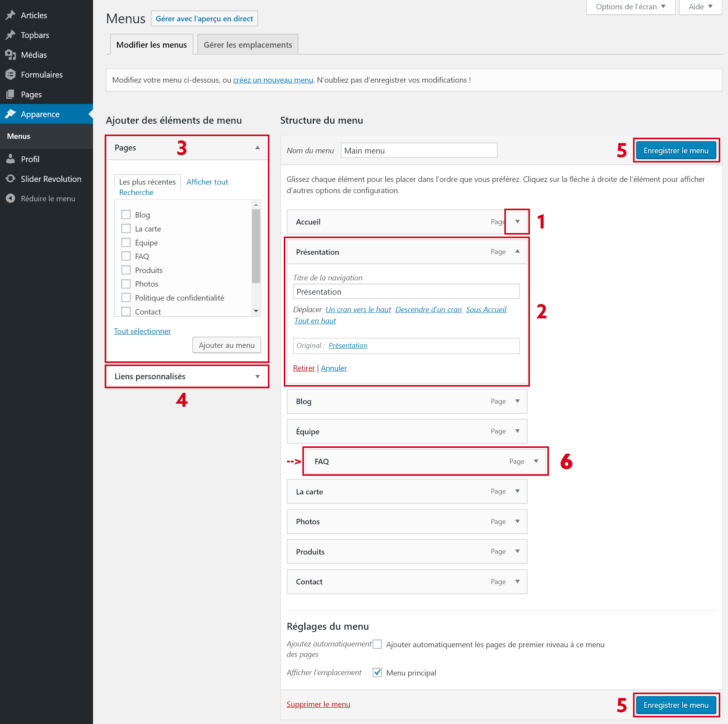
Task: Check the Blog page checkbox
Action: coord(126,214)
